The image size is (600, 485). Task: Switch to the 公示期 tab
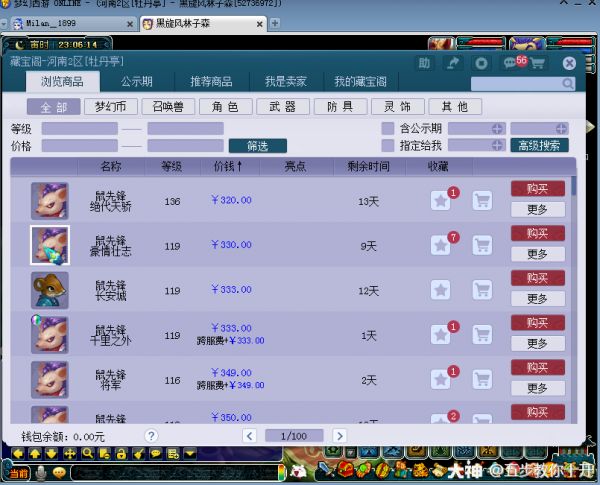coord(137,82)
